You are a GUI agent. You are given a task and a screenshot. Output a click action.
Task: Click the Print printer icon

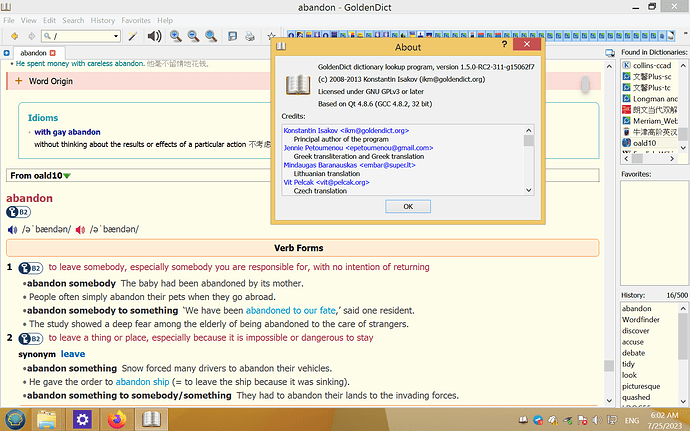250,36
